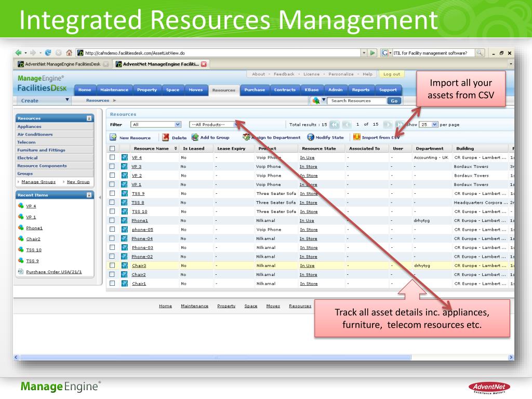This screenshot has height=399, width=532.
Task: Open the back button history dropdown
Action: (25, 53)
